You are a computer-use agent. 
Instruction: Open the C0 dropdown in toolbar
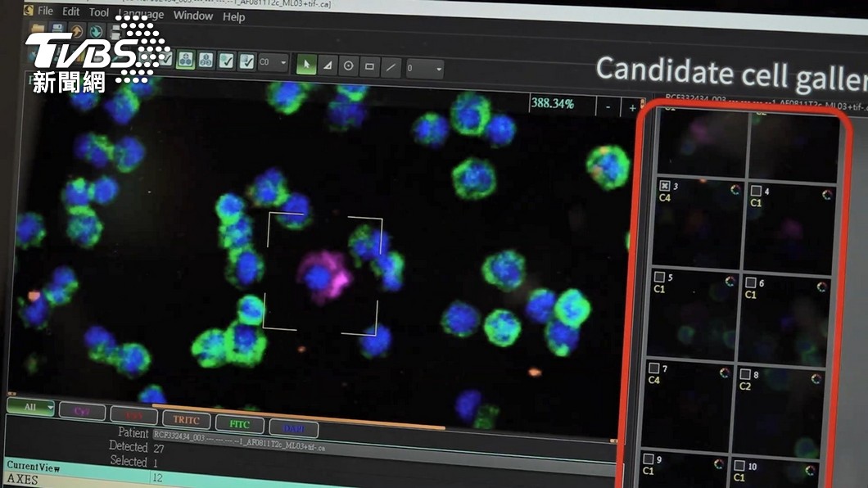[273, 62]
